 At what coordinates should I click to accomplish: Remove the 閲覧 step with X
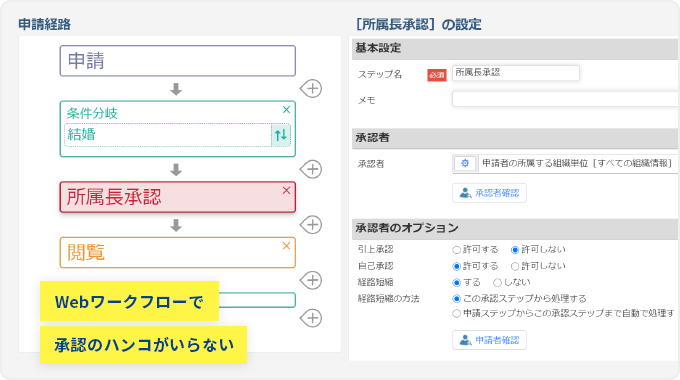286,246
